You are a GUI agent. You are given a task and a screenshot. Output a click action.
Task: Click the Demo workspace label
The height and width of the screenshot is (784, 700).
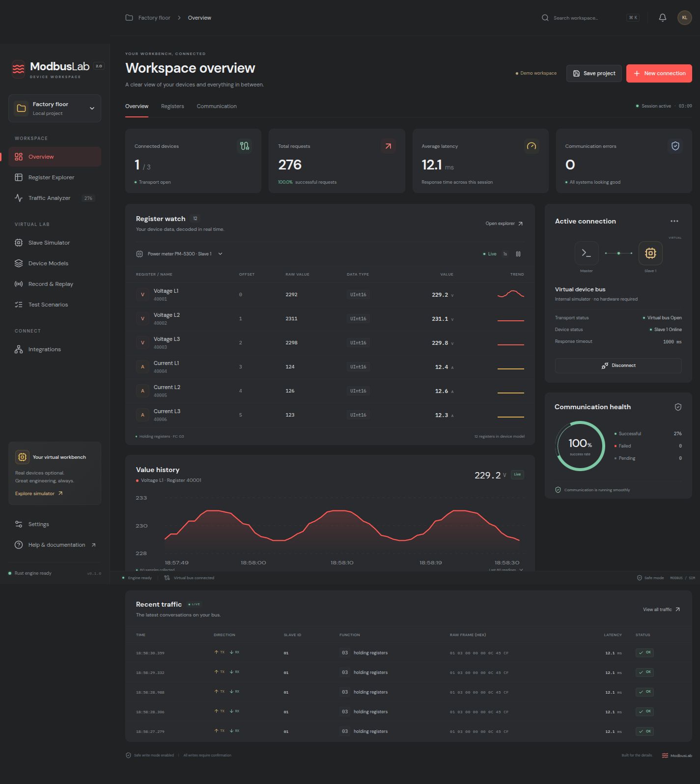click(x=536, y=73)
